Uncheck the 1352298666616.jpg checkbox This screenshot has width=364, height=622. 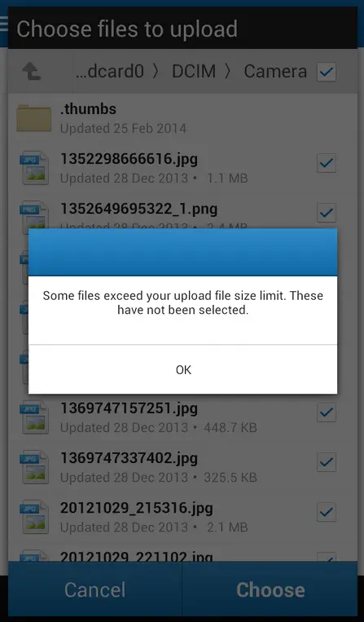[327, 163]
